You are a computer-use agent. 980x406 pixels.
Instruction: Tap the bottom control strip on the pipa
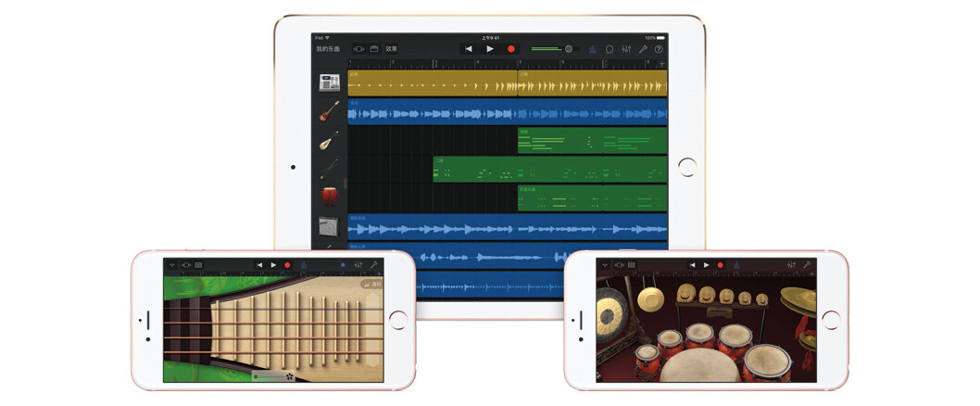pos(275,376)
